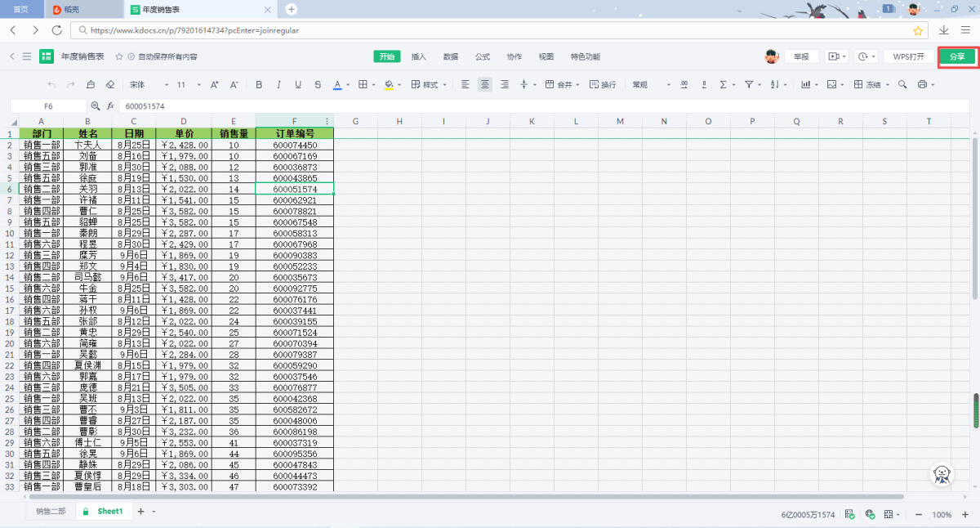Viewport: 980px width, 528px height.
Task: Switch to the 插入 menu tab
Action: tap(419, 57)
